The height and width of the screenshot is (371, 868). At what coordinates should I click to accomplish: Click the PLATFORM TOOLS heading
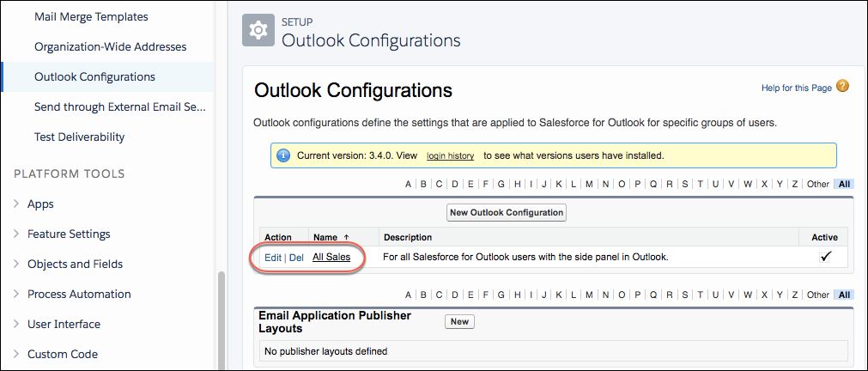[70, 173]
